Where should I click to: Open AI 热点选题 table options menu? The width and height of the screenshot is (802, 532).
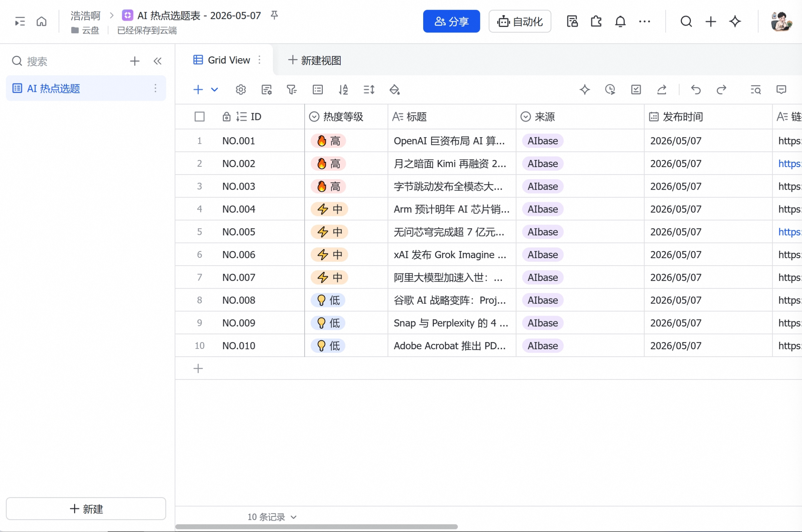click(x=155, y=88)
